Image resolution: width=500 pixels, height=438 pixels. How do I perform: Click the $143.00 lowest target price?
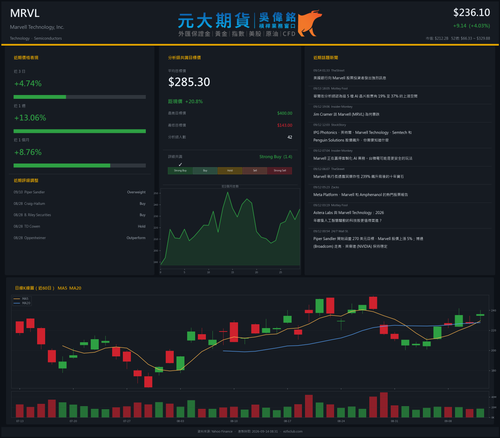pyautogui.click(x=285, y=125)
